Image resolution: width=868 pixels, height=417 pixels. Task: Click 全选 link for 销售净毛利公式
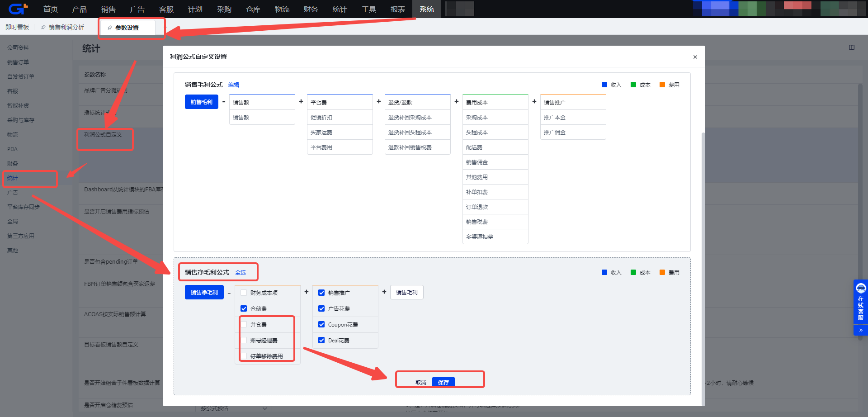[x=241, y=273]
